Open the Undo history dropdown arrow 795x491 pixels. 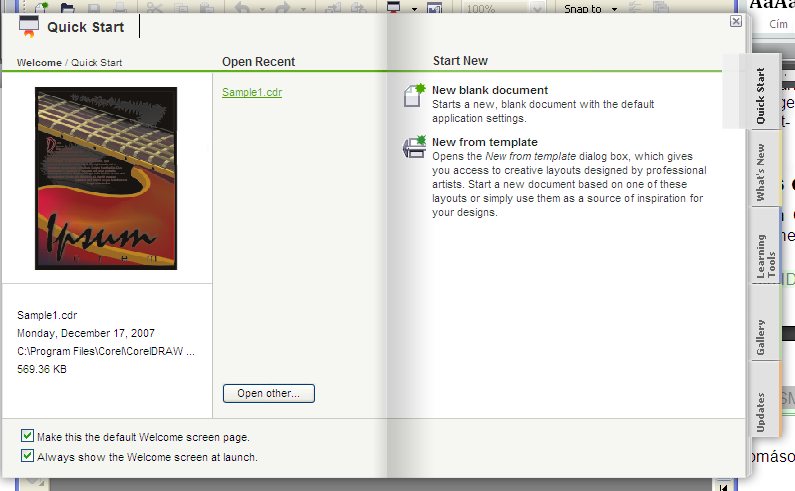click(x=262, y=9)
